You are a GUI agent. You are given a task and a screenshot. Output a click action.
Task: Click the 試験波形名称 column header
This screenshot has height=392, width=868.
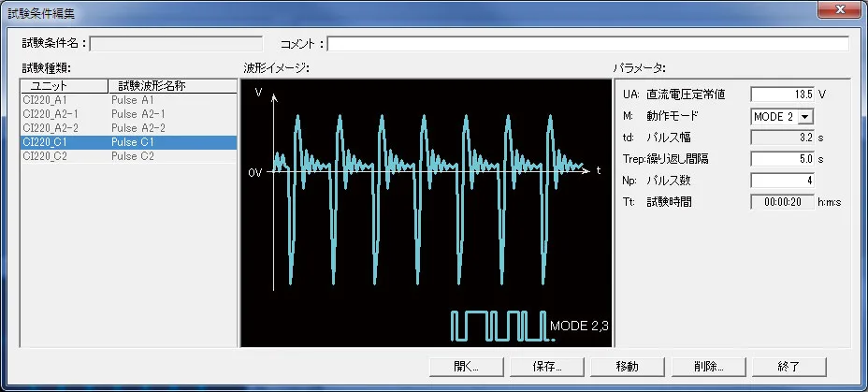[x=170, y=86]
